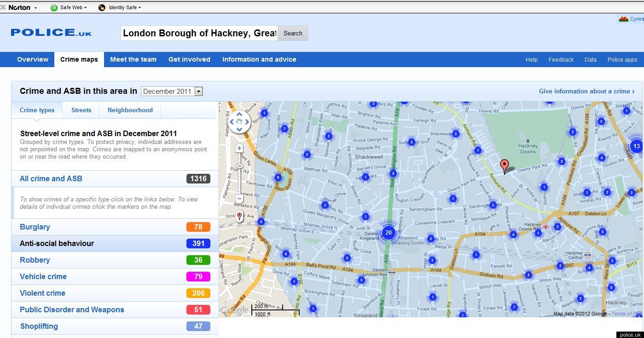Switch to the Streets tab

[x=81, y=110]
